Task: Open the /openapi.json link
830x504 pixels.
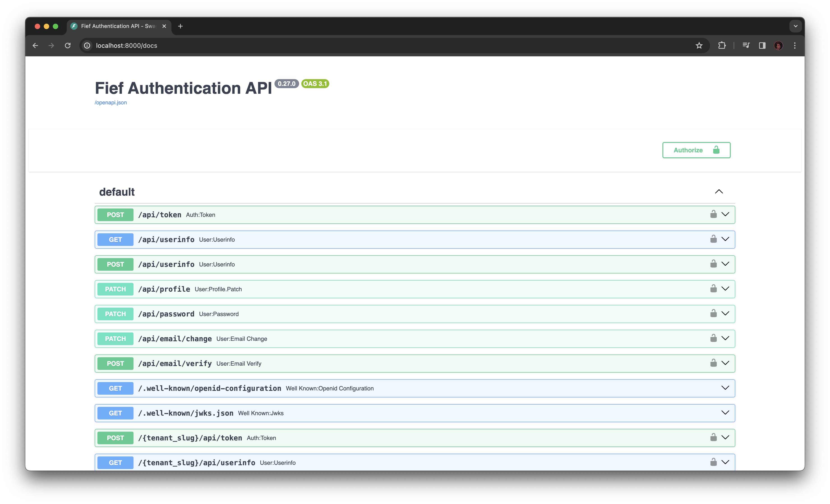Action: tap(111, 102)
